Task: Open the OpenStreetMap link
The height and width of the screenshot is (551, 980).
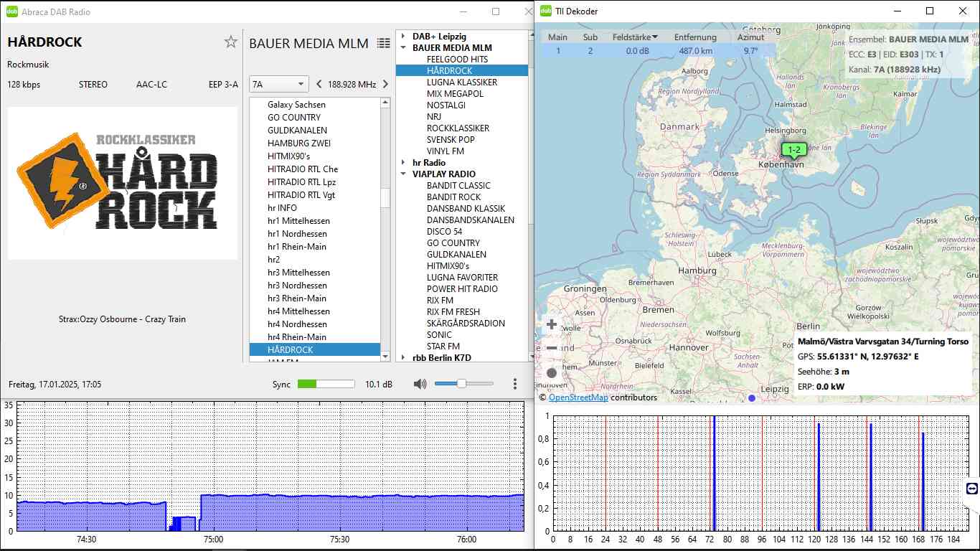Action: click(x=578, y=397)
